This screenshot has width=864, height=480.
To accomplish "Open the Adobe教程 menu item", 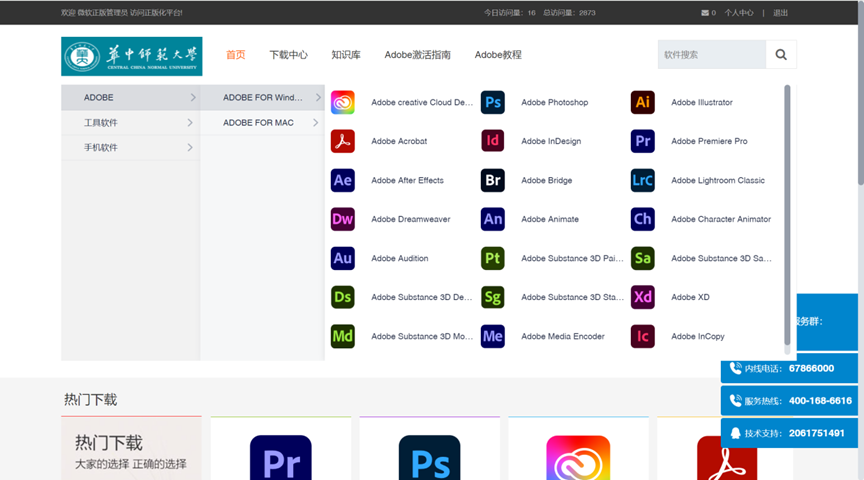I will [x=498, y=55].
